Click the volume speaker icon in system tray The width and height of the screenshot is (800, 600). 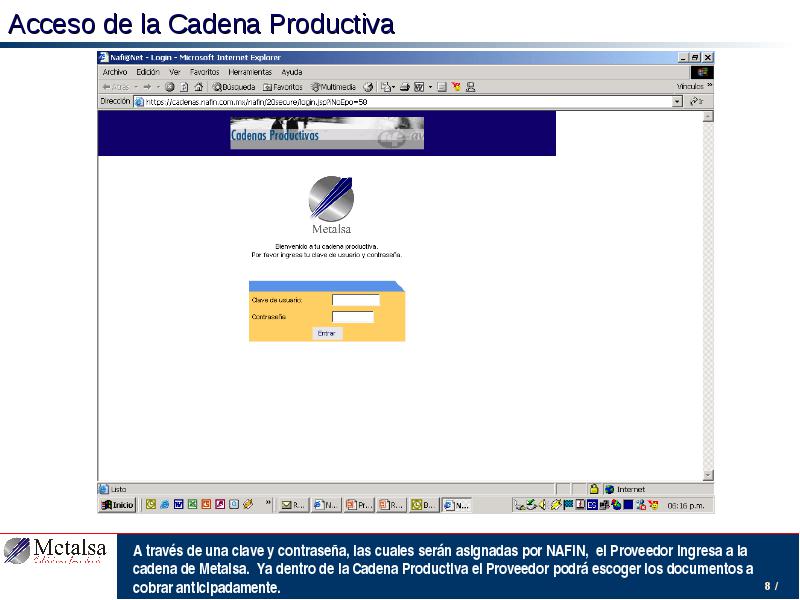coord(542,505)
